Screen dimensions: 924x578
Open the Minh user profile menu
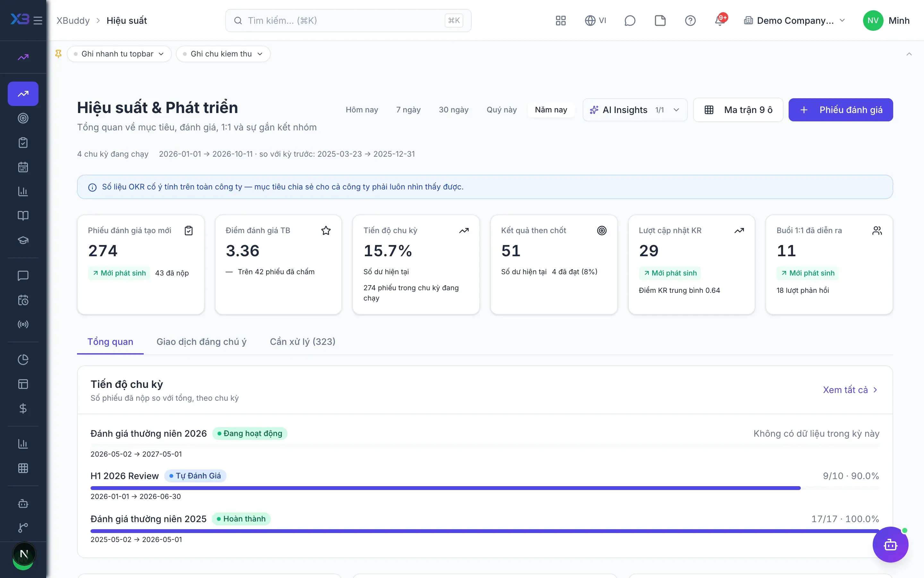pyautogui.click(x=886, y=21)
